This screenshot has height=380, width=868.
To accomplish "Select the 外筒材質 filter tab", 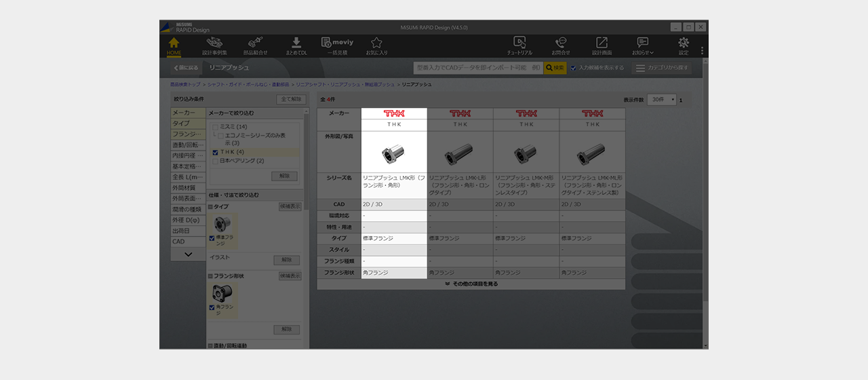I will [188, 188].
